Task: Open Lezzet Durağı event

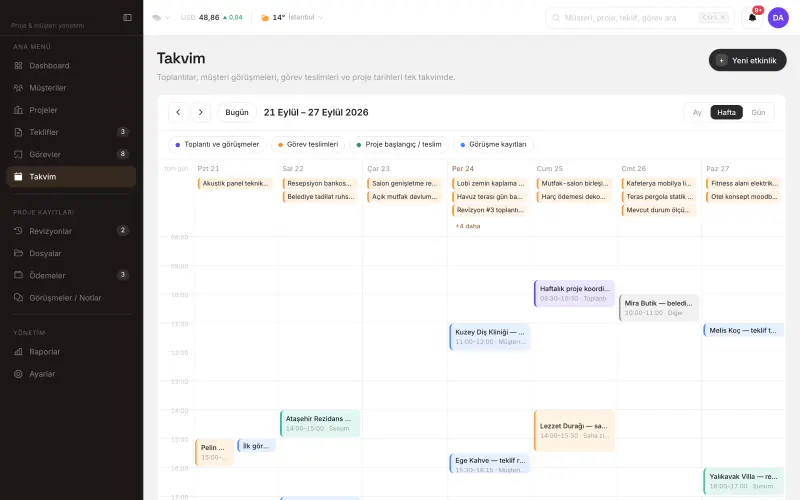Action: coord(574,431)
